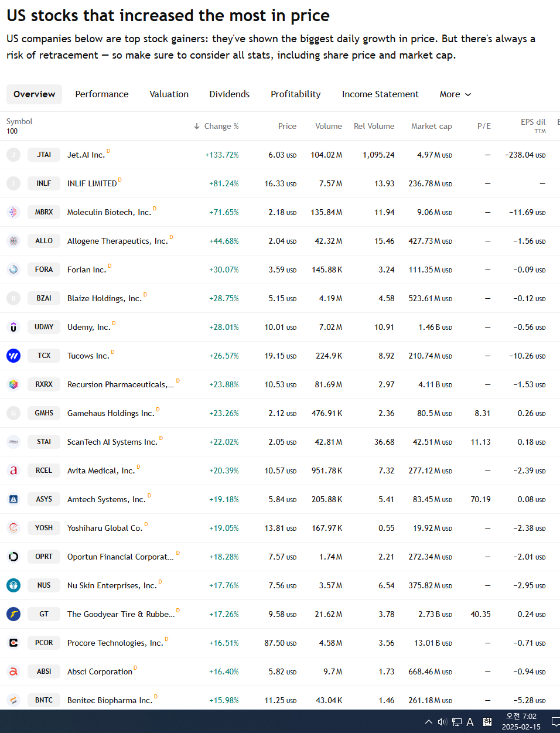
Task: Click the Nu Skin Enterprises logo icon
Action: [13, 585]
